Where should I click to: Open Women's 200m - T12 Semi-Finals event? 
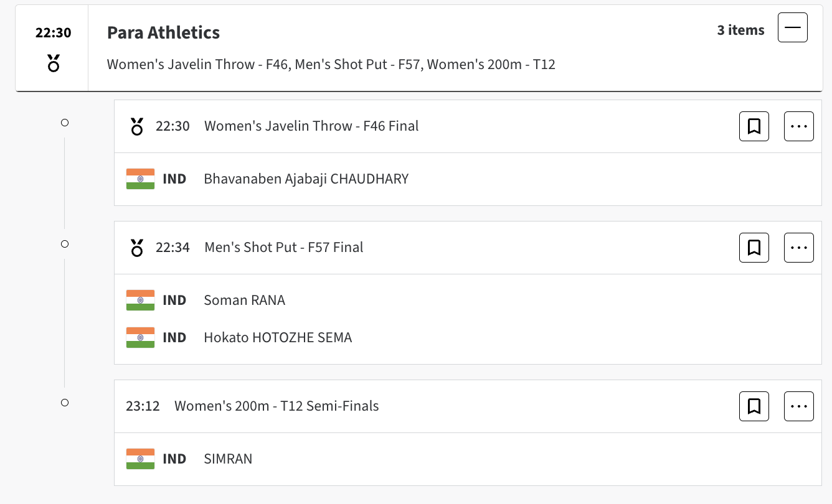[277, 406]
